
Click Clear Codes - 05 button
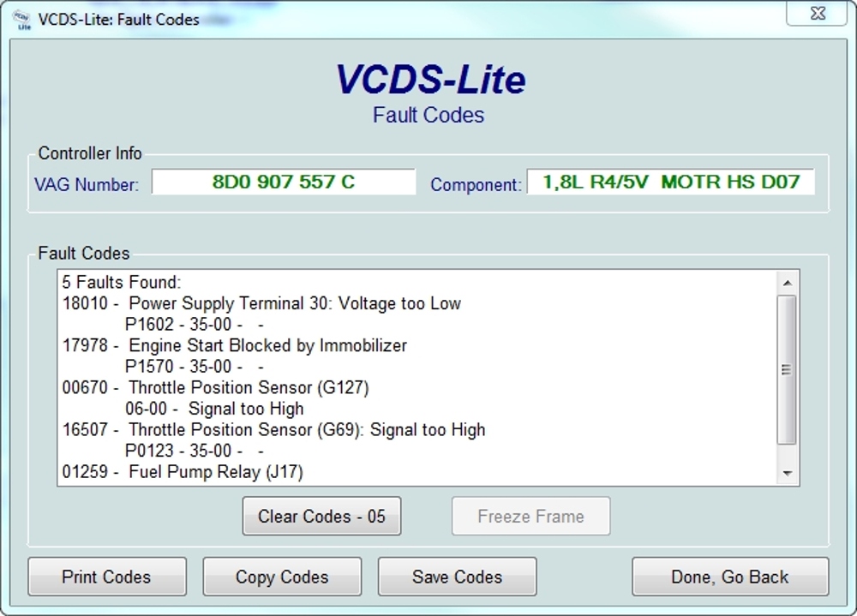click(322, 516)
